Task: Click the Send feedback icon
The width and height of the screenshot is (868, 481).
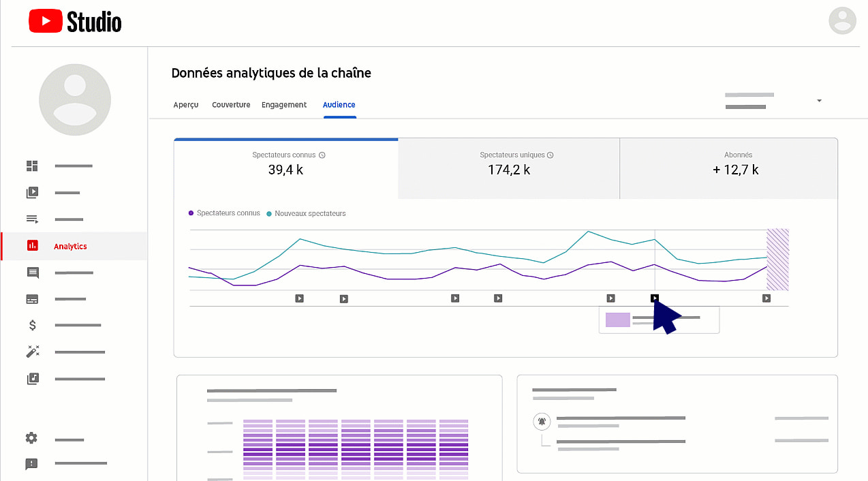Action: [32, 464]
